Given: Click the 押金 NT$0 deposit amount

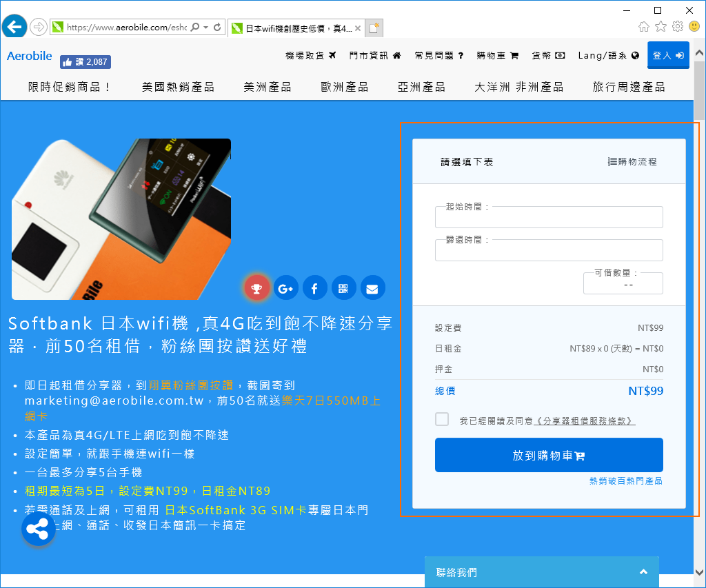Looking at the screenshot, I should tap(653, 369).
